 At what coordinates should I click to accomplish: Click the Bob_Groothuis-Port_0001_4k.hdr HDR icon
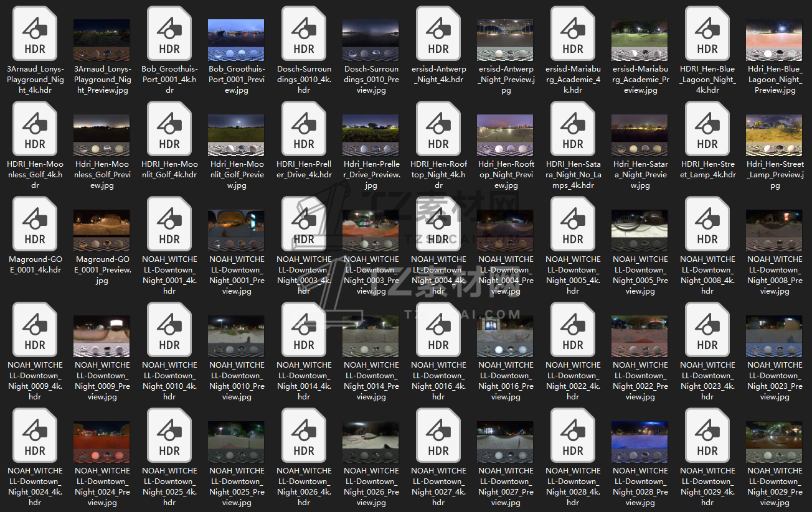(169, 34)
